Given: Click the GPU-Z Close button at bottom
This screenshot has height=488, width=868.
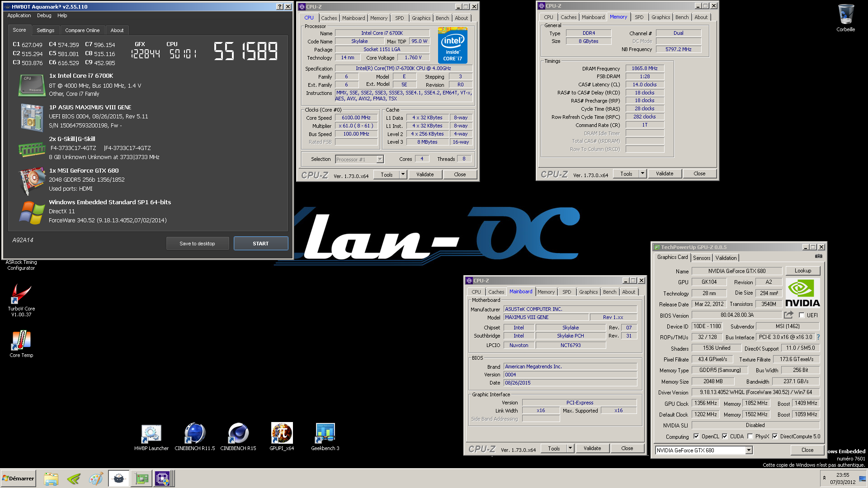Looking at the screenshot, I should coord(807,450).
